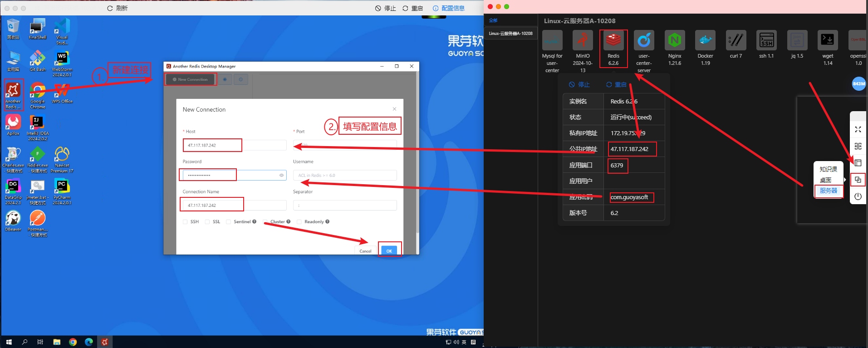Viewport: 868px width, 348px height.
Task: Open the FinalShell desktop icon
Action: pos(38,29)
